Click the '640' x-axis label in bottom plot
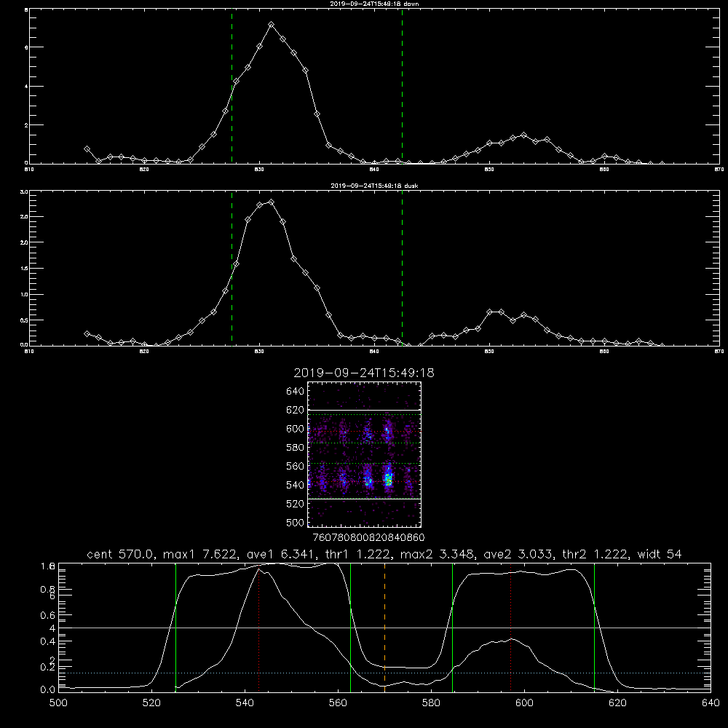The height and width of the screenshot is (728, 728). click(711, 703)
